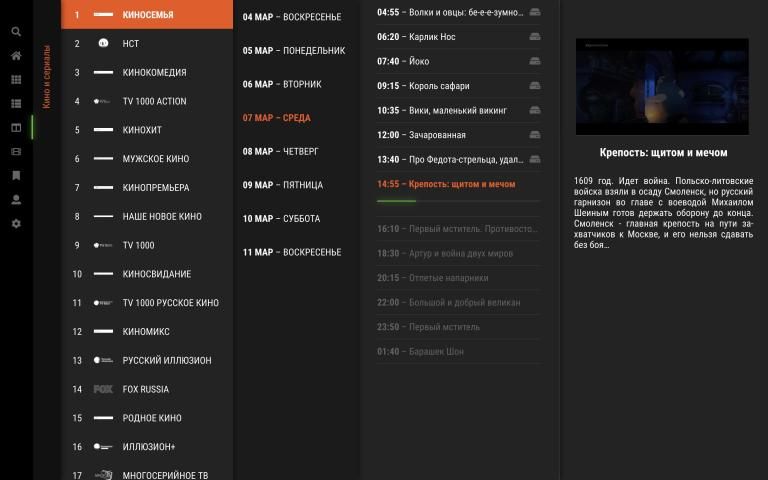Select the TV 1000 ACTION channel

coord(154,101)
